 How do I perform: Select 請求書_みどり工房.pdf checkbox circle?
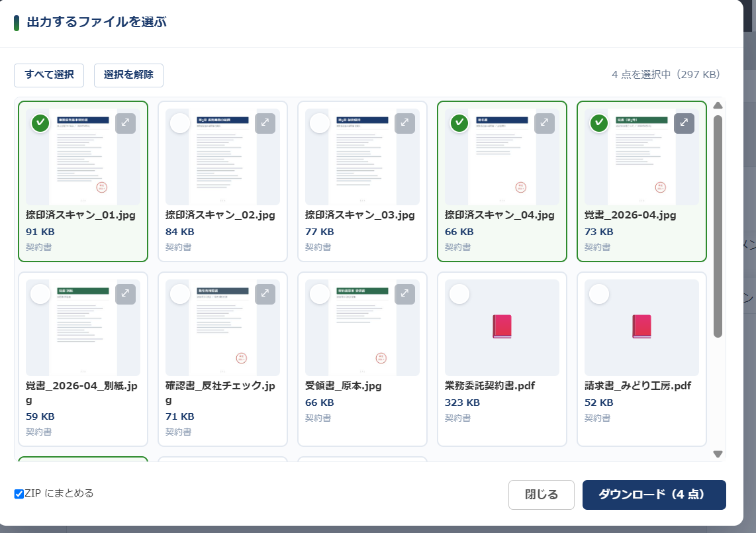(x=599, y=294)
